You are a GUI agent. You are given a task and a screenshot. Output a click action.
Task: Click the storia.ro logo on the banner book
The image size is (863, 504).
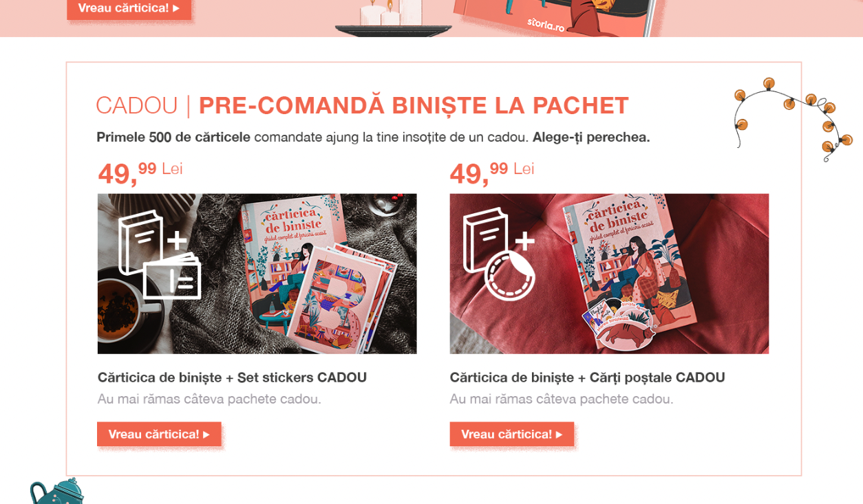pos(546,25)
